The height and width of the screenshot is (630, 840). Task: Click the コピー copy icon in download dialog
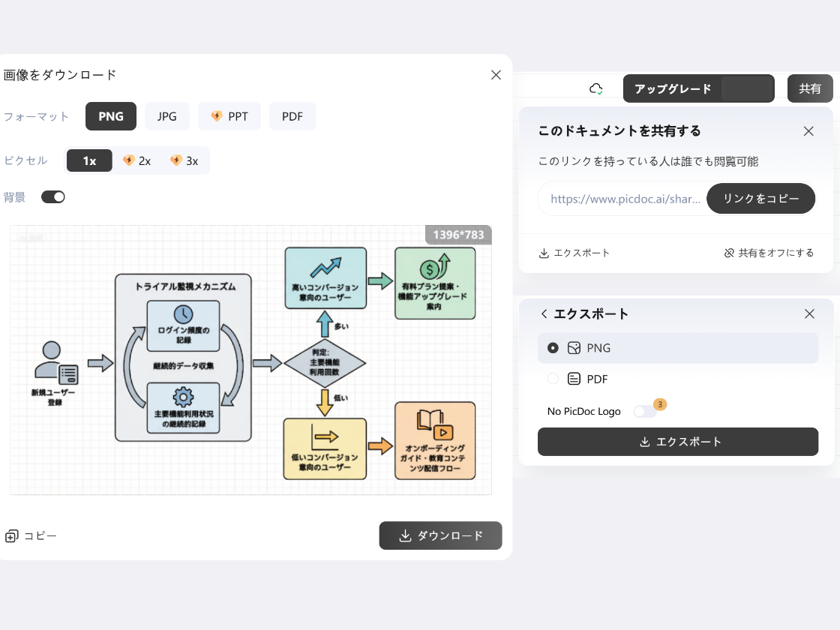11,535
